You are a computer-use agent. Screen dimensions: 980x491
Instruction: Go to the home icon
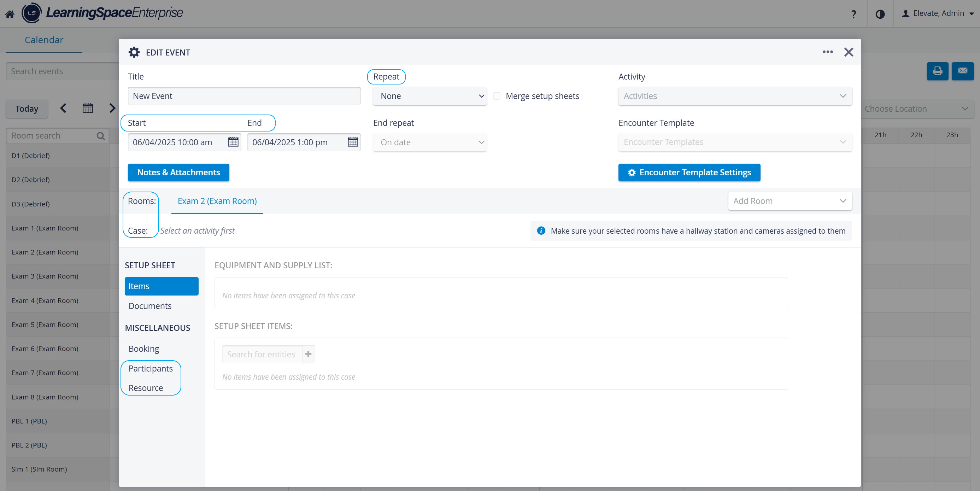pyautogui.click(x=10, y=14)
